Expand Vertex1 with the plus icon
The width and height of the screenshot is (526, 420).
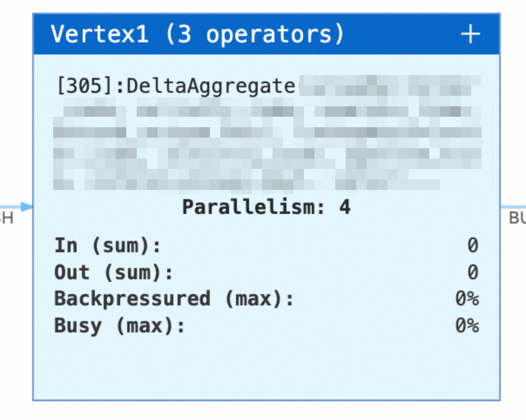click(470, 34)
